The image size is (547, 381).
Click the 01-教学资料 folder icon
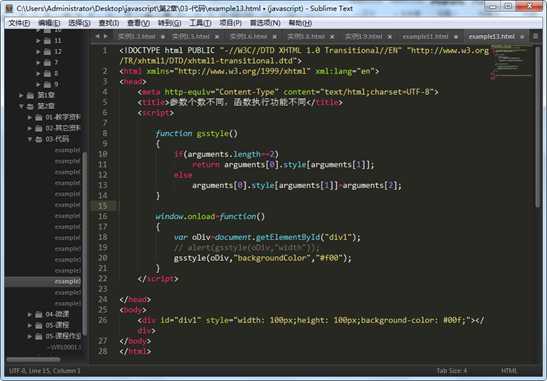point(39,117)
